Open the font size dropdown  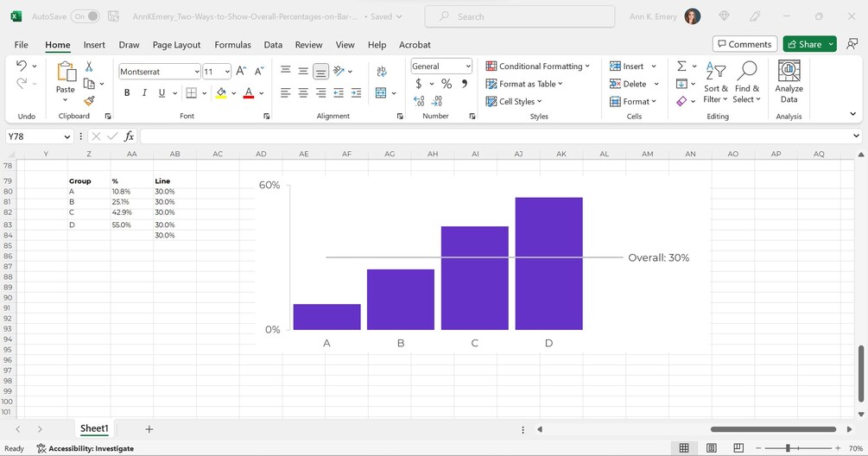click(227, 72)
